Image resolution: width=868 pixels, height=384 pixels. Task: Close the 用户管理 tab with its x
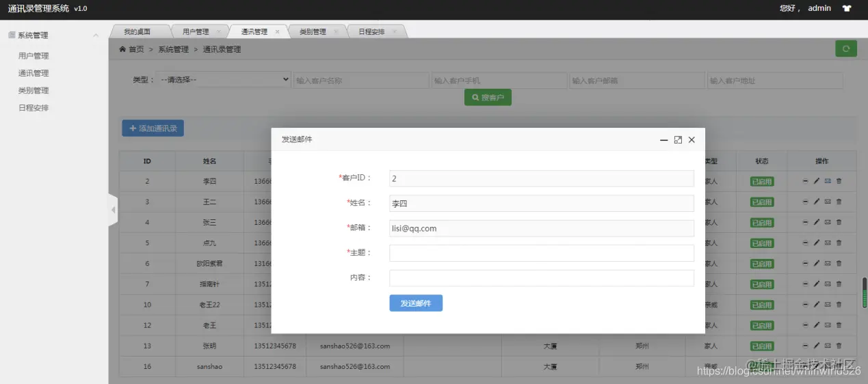click(218, 31)
